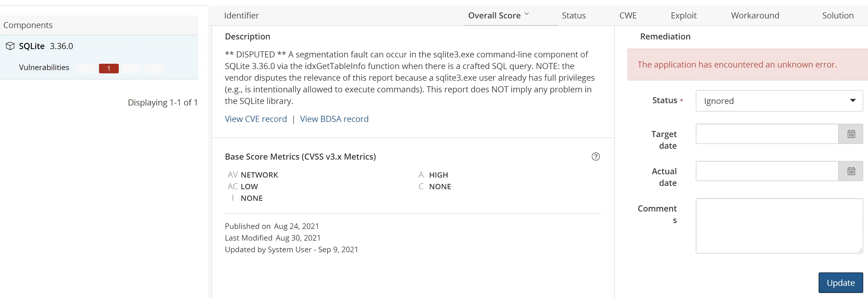The height and width of the screenshot is (298, 868).
Task: Click the Solution column header
Action: click(838, 15)
